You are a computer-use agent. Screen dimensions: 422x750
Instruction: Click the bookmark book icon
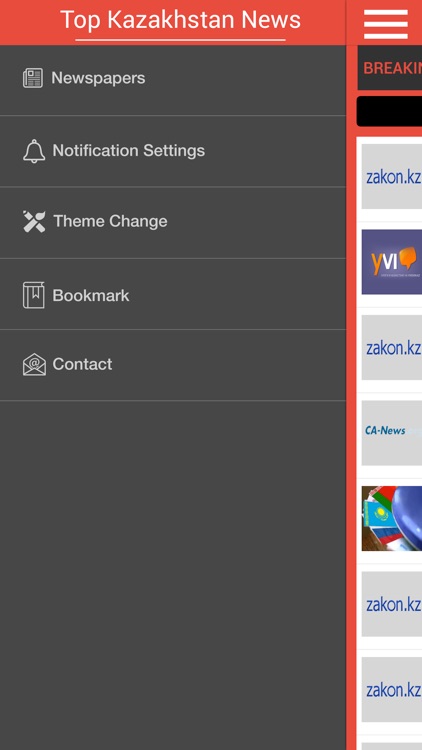33,295
